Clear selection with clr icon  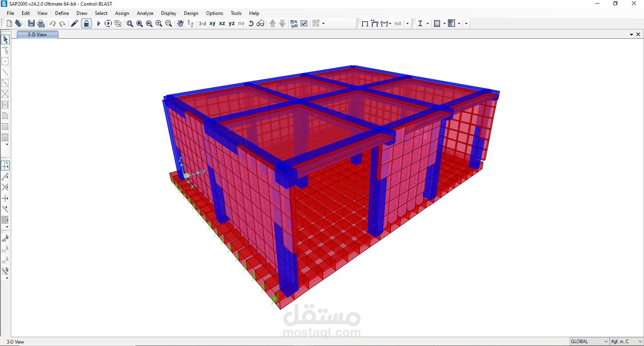click(x=5, y=260)
